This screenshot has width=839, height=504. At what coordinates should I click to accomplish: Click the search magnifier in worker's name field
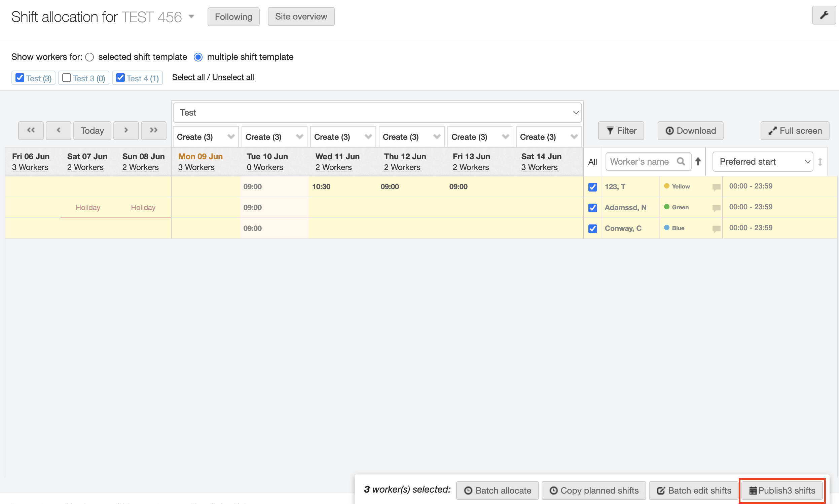(x=681, y=161)
